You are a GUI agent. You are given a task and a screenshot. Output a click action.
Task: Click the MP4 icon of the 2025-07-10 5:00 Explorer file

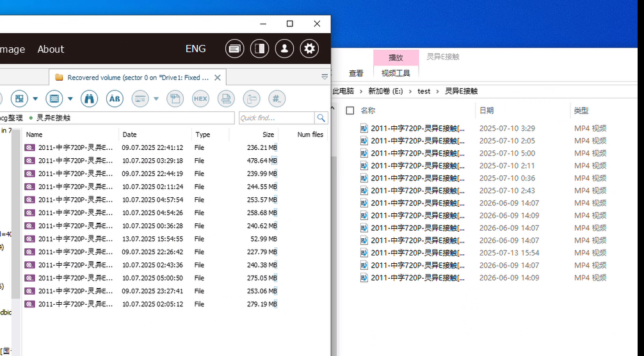pyautogui.click(x=364, y=153)
